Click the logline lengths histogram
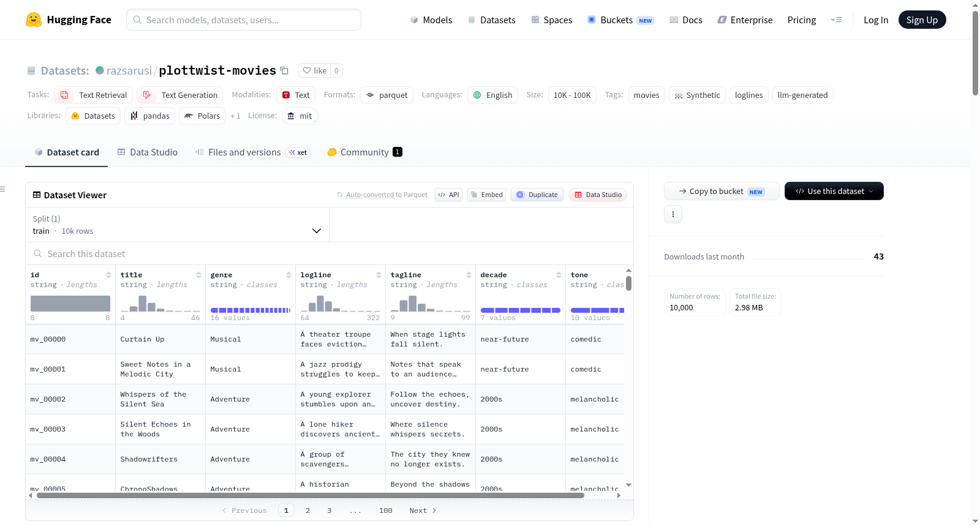Screen dimensions: 980x527 [x=341, y=304]
